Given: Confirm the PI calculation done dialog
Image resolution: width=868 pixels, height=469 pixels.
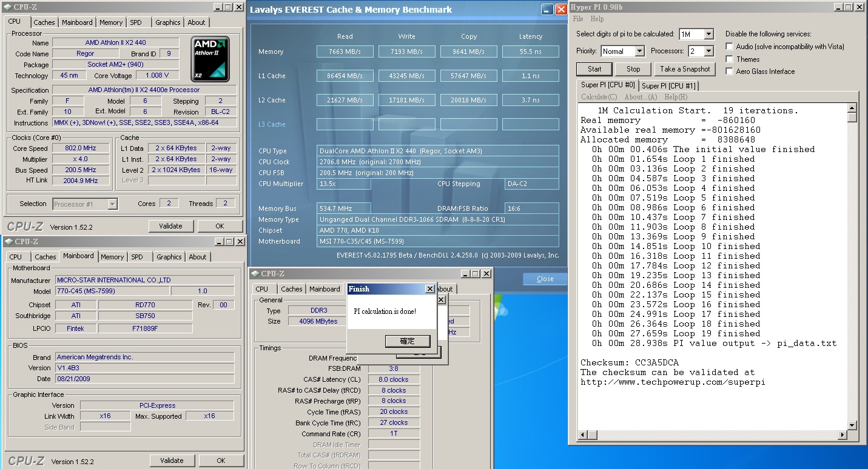Looking at the screenshot, I should (407, 341).
